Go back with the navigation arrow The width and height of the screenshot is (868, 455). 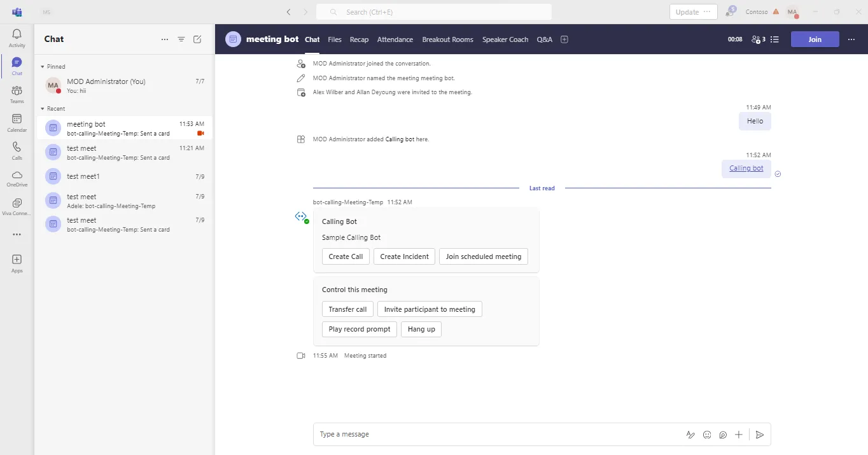[289, 12]
